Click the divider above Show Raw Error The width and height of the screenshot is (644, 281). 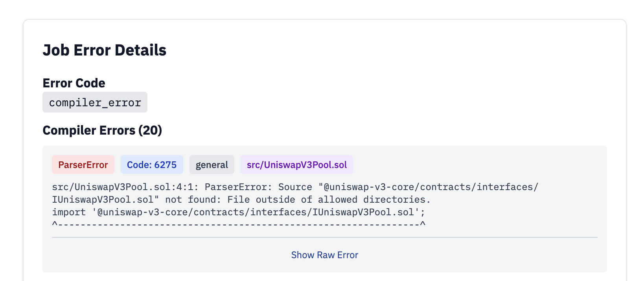(324, 237)
